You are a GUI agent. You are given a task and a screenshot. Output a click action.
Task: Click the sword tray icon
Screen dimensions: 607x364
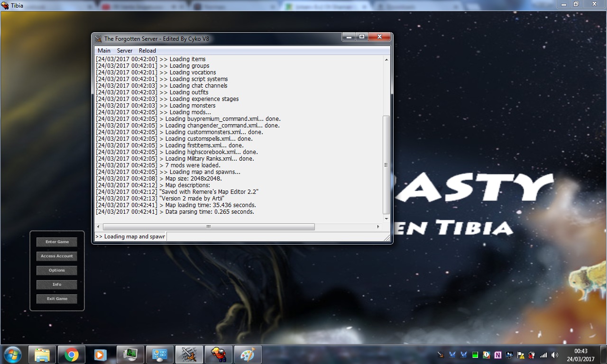tap(441, 355)
